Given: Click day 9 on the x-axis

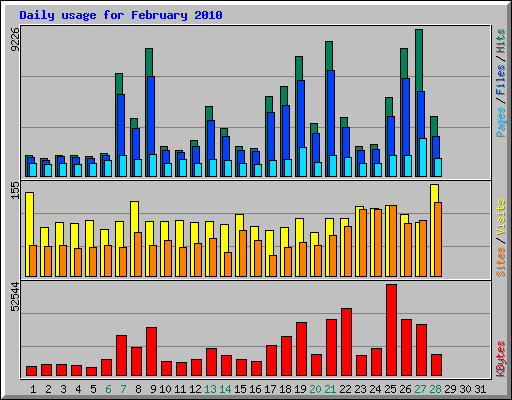Looking at the screenshot, I should [x=153, y=389].
